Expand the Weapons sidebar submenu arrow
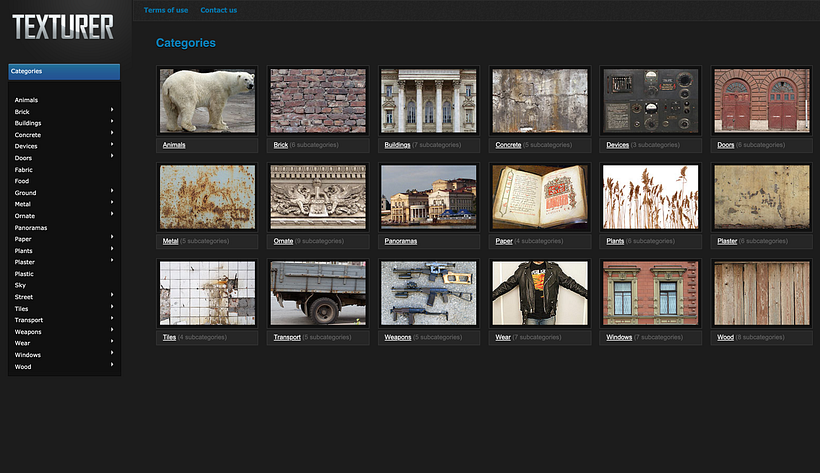The image size is (820, 473). 112,331
